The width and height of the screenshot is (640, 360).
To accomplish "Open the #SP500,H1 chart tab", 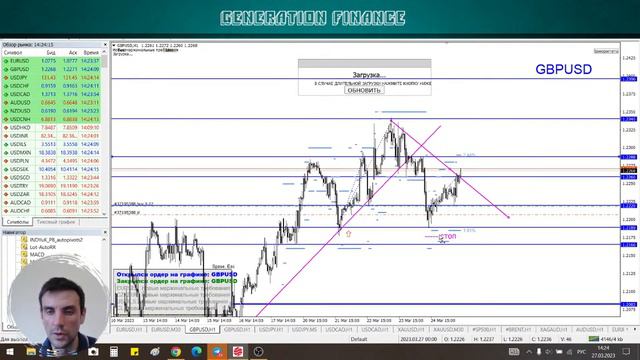I will [x=484, y=329].
